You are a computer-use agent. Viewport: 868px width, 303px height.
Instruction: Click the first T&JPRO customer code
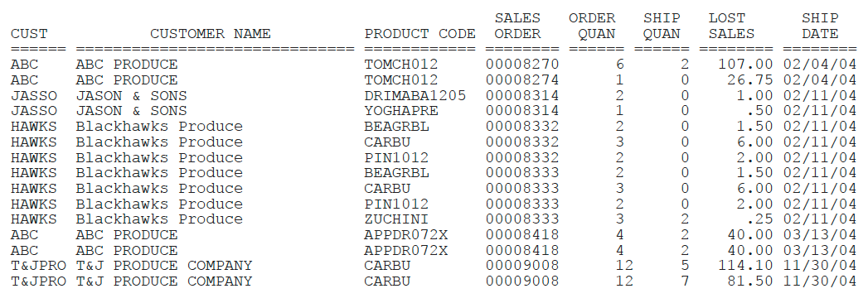[38, 266]
